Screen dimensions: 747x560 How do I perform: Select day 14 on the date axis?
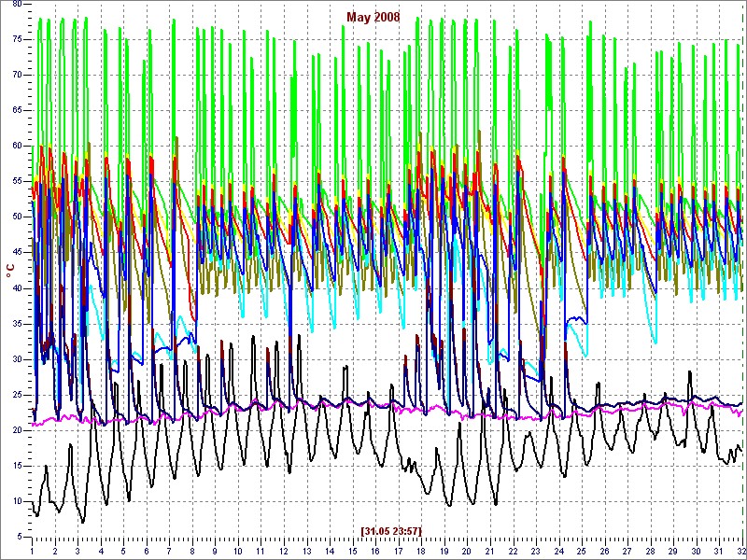330,551
